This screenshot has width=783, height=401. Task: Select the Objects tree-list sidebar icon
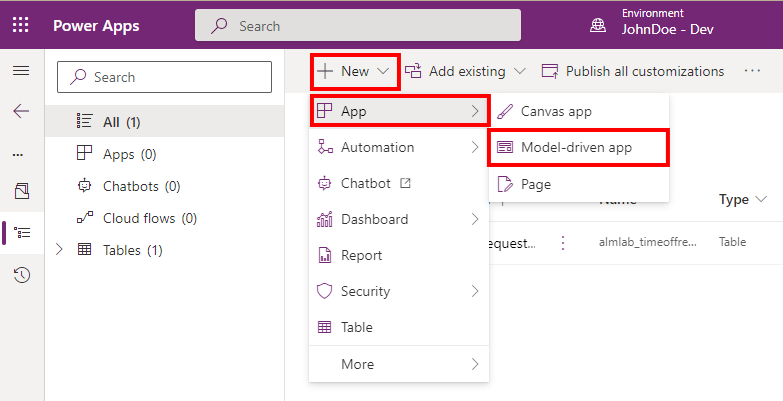[x=22, y=233]
